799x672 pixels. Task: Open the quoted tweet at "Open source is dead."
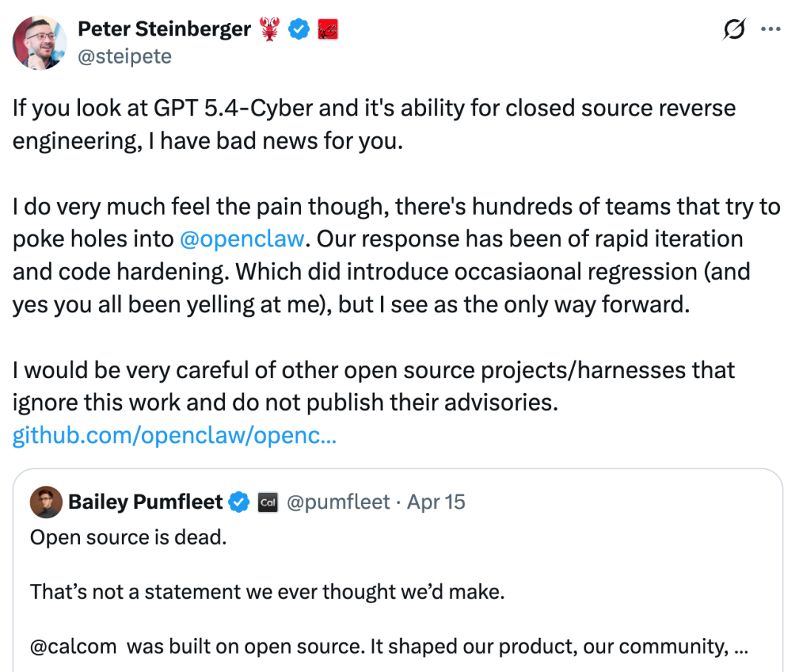[128, 537]
